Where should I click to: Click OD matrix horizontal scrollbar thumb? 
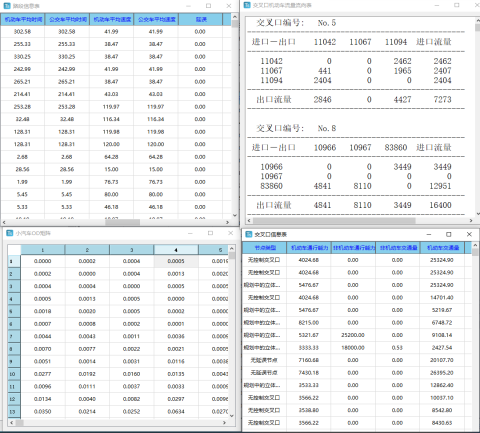pyautogui.click(x=20, y=423)
